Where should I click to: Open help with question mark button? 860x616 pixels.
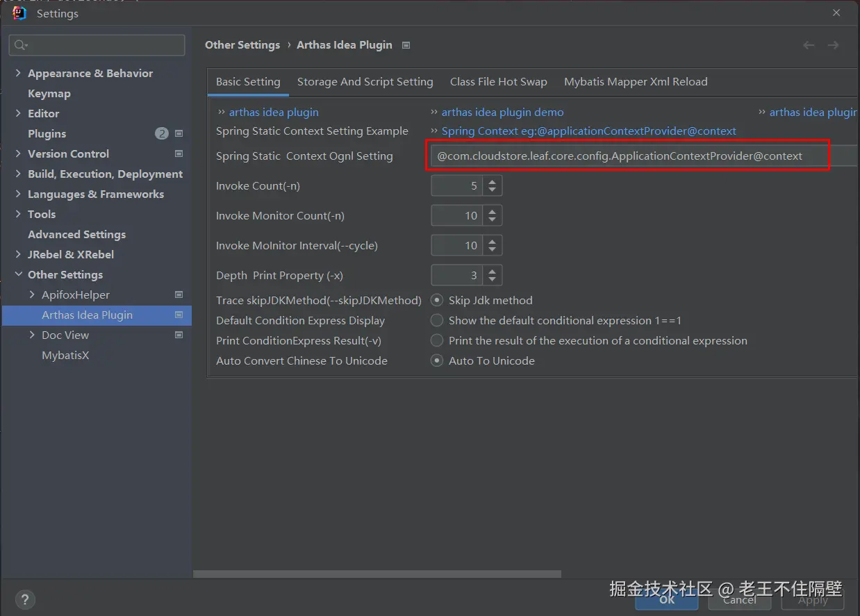point(24,599)
